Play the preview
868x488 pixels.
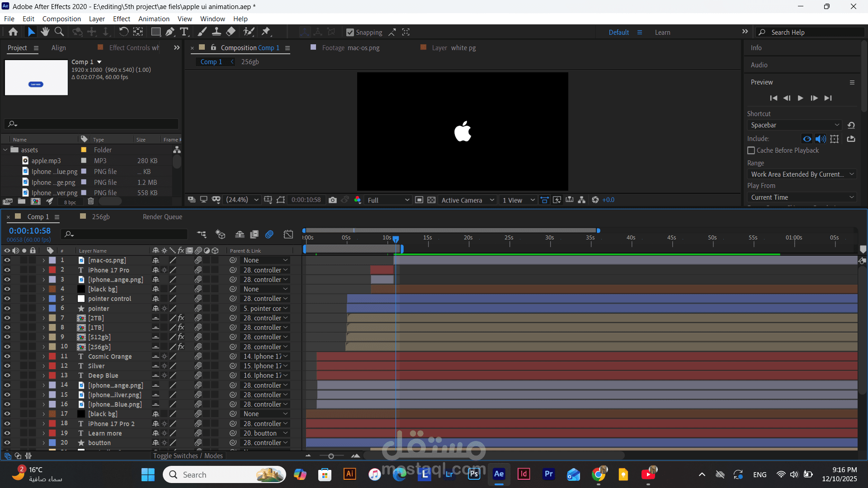click(x=800, y=98)
